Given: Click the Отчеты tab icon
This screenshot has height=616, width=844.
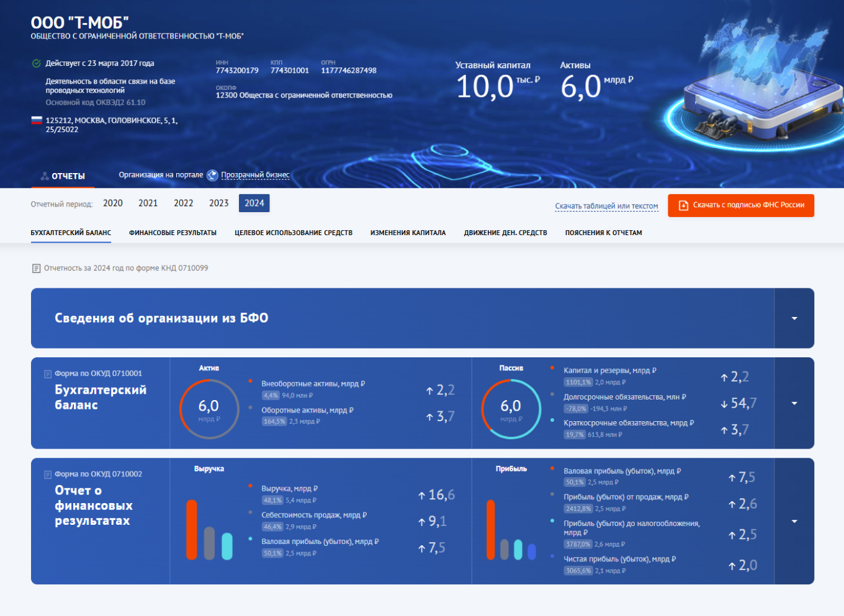Looking at the screenshot, I should pos(45,176).
